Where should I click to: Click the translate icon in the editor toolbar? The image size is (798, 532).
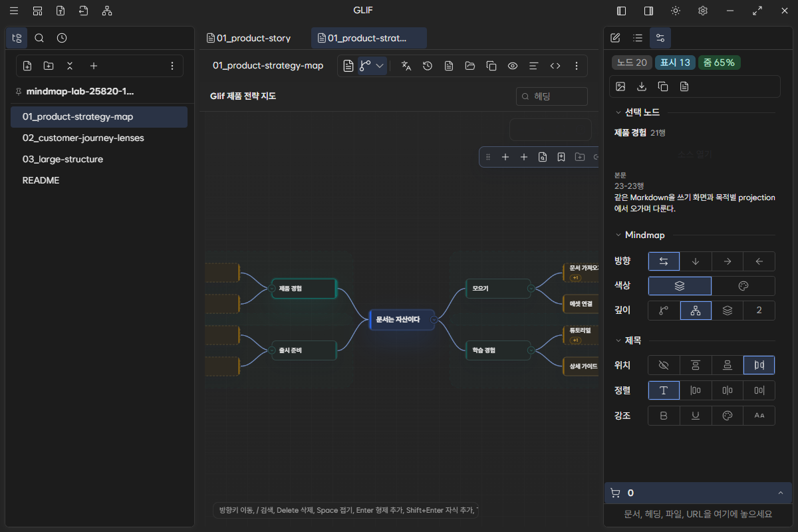click(406, 66)
